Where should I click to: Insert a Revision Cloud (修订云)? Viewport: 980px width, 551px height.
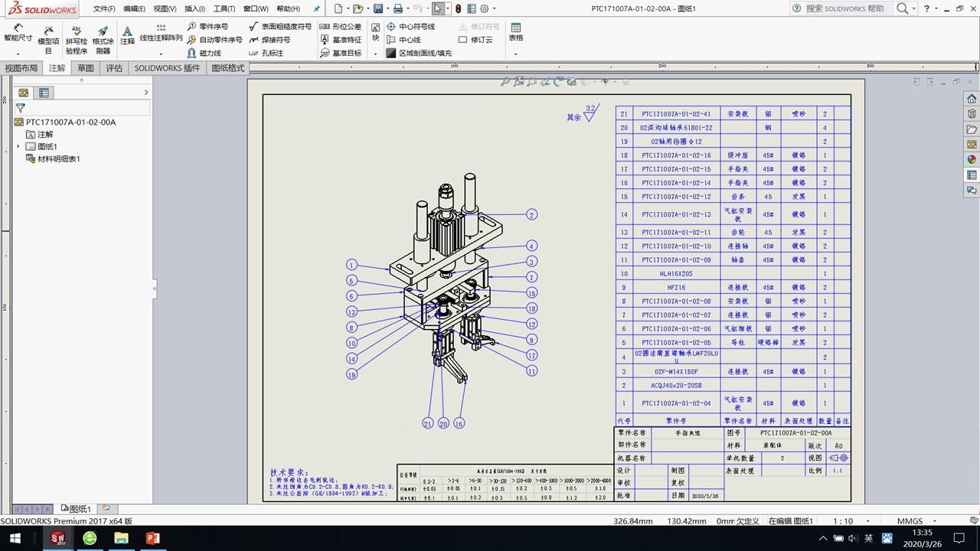475,40
